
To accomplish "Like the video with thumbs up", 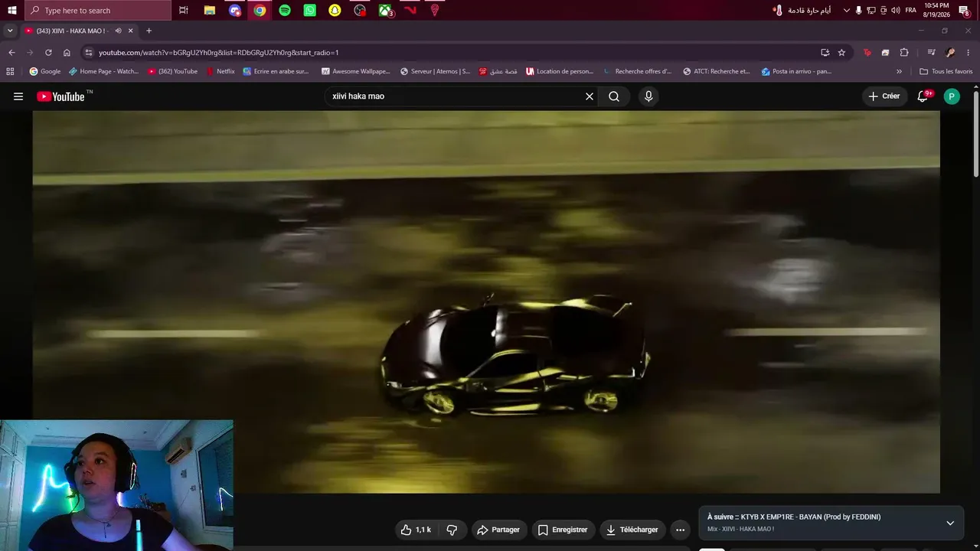I will tap(416, 530).
